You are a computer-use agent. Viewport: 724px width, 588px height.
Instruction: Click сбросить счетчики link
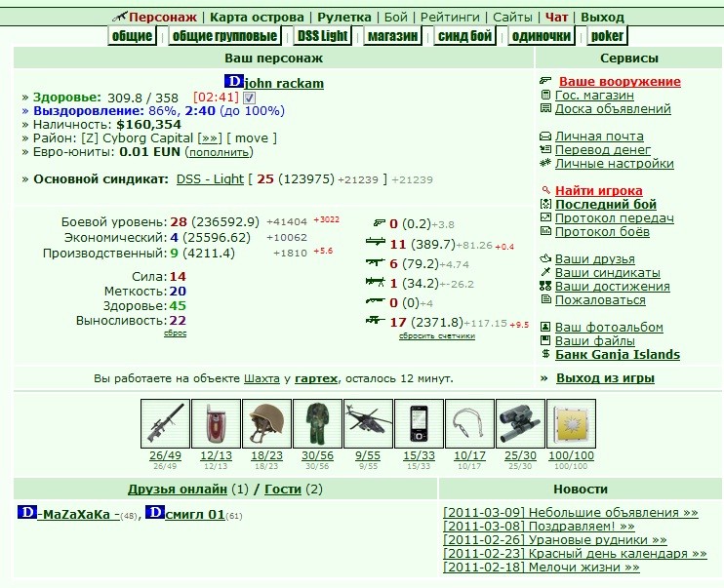click(437, 336)
